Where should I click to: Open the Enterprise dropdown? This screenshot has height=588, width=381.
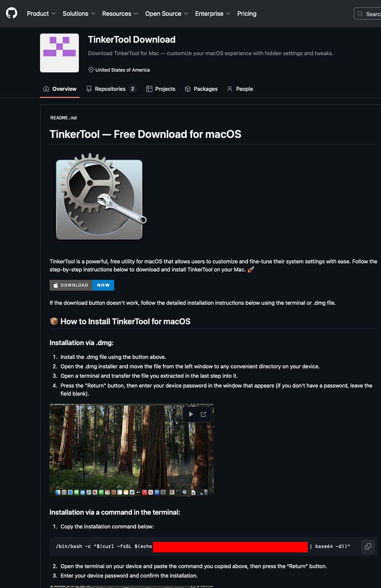213,13
